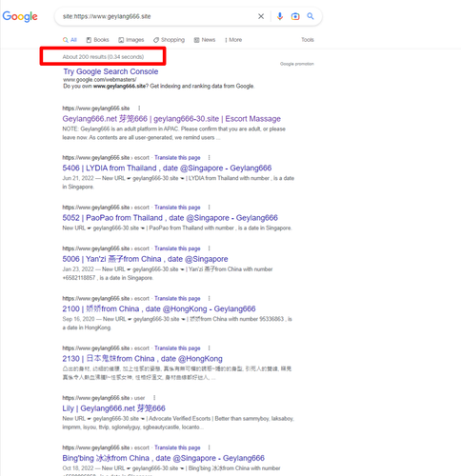Open the 5052 PaoPao from Thailand result

pyautogui.click(x=170, y=218)
